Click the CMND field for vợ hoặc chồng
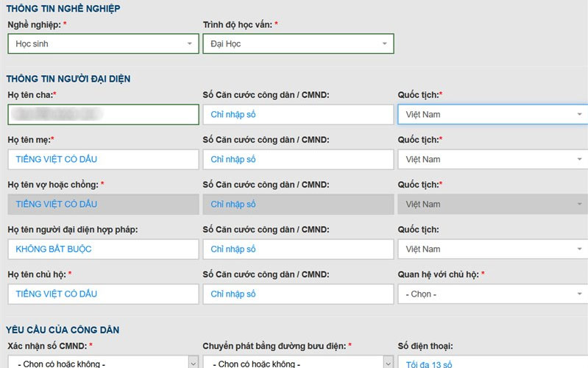Screen dimensions: 588x368 [298, 205]
